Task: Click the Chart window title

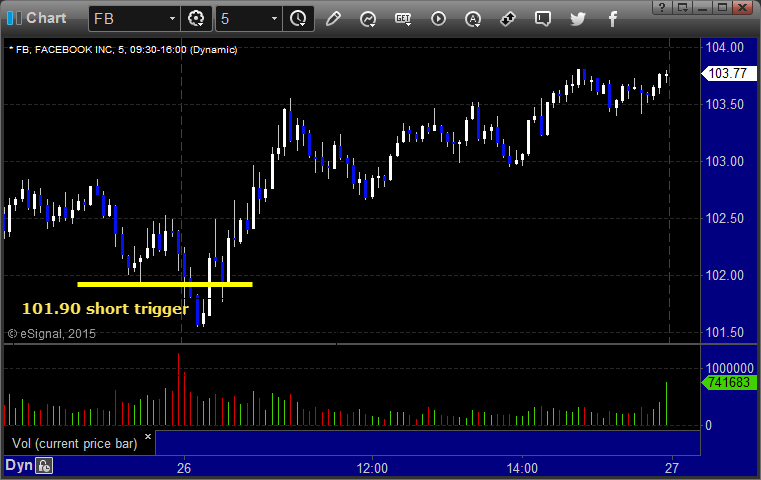Action: click(46, 18)
